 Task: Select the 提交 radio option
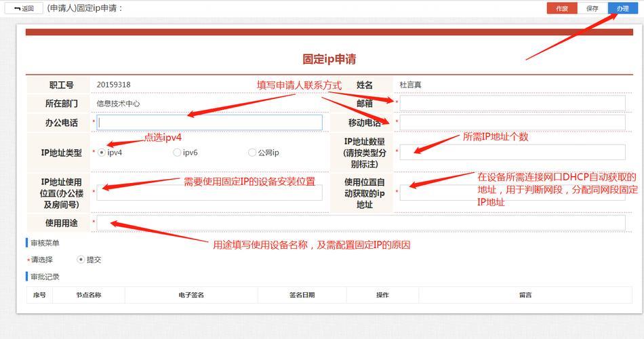81,259
